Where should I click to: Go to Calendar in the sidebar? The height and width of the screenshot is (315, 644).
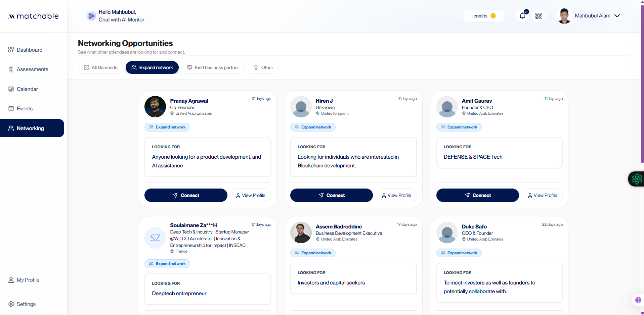point(27,89)
